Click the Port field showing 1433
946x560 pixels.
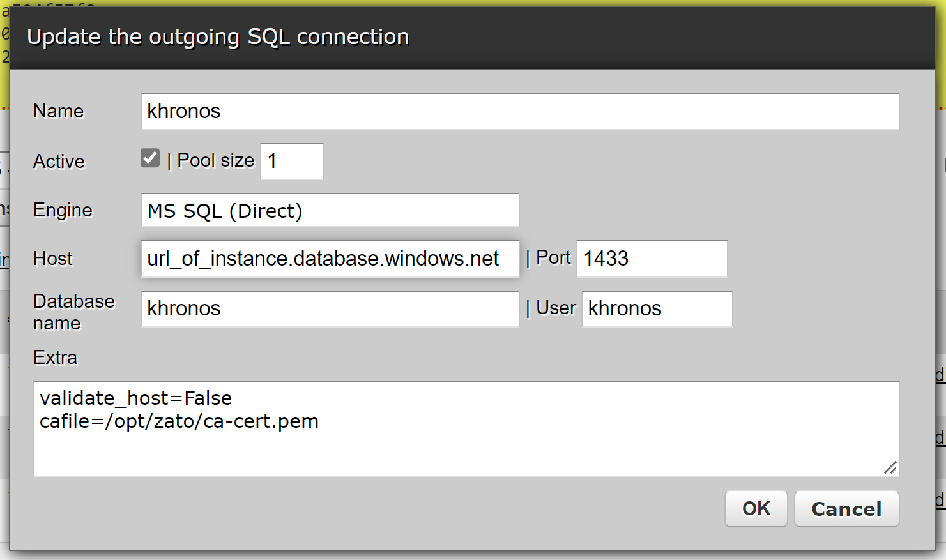click(x=652, y=259)
